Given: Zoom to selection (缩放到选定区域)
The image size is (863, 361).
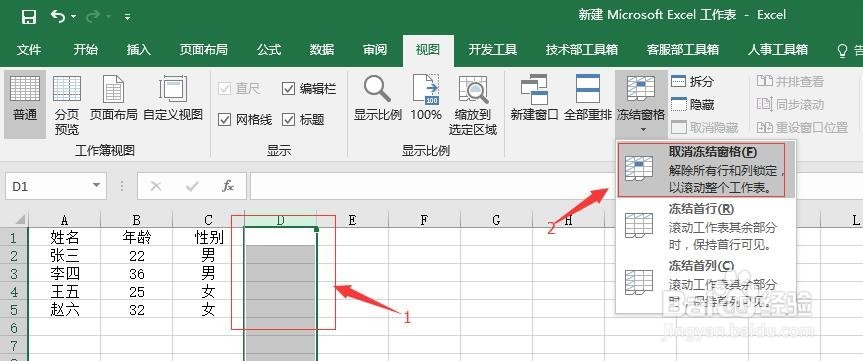Looking at the screenshot, I should tap(473, 105).
